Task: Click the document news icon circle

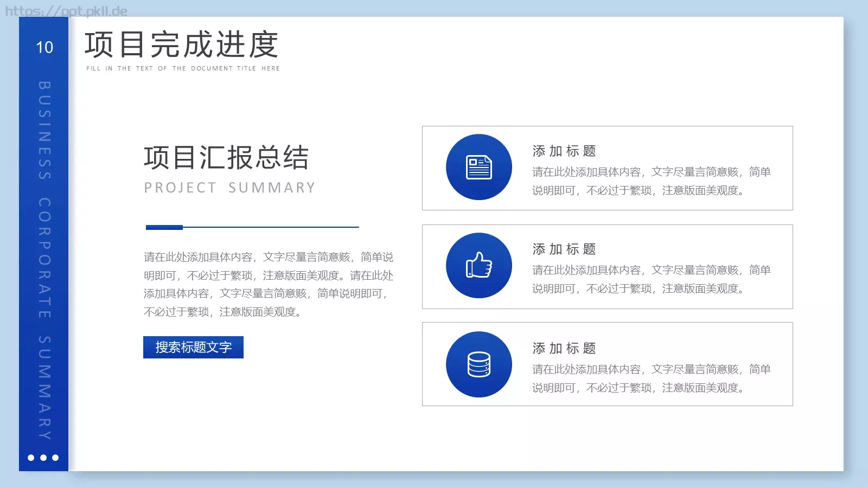Action: [x=479, y=167]
